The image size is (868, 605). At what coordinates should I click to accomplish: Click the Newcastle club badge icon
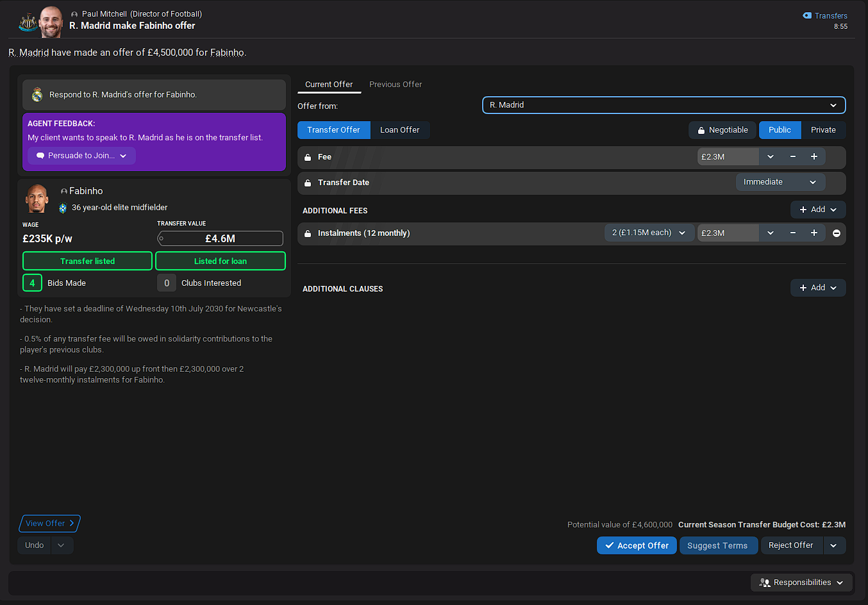(28, 23)
